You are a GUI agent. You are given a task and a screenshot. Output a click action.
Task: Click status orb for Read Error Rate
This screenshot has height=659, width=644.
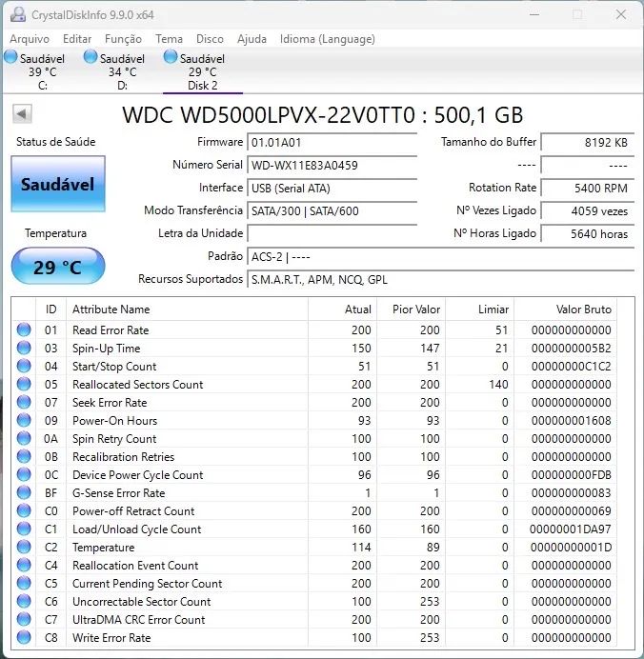tap(24, 329)
